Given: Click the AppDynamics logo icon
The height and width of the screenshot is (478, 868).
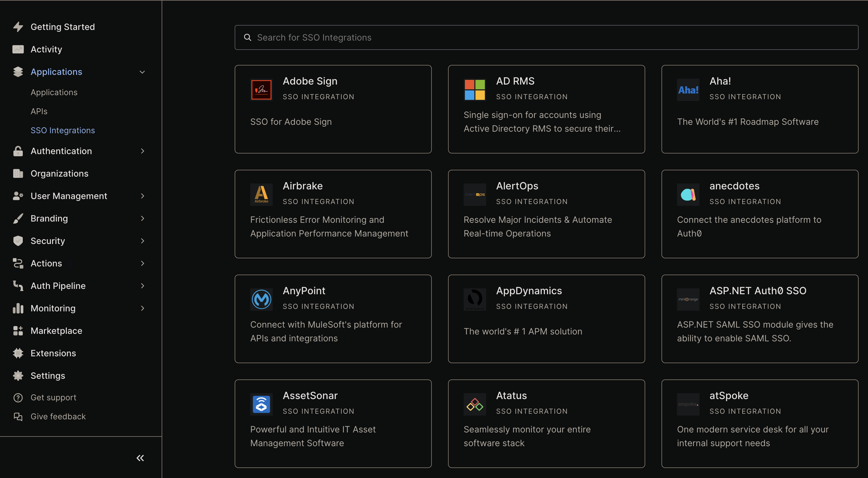Looking at the screenshot, I should pyautogui.click(x=475, y=299).
